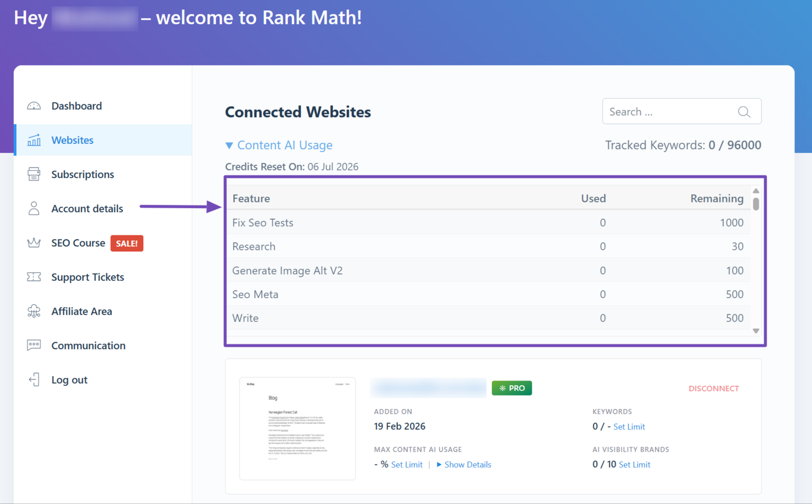Select the Write feature row
Screen dimensions: 812x504
[x=488, y=318]
